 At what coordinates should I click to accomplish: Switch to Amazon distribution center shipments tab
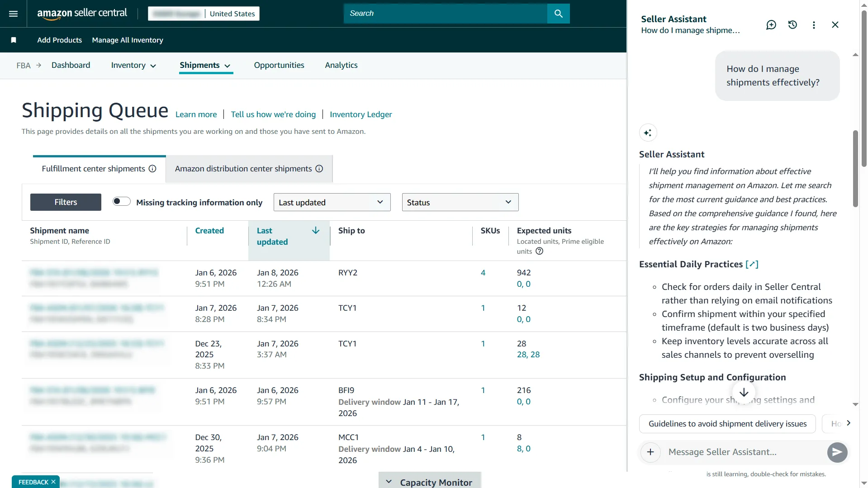[248, 169]
